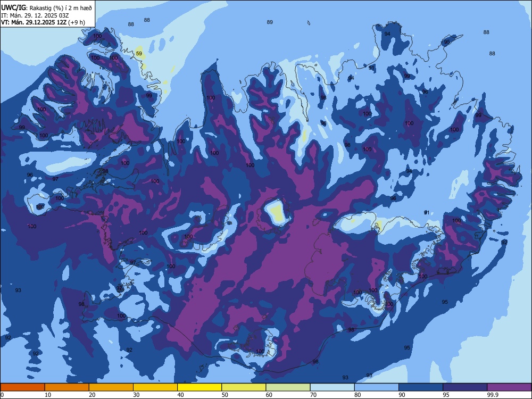Viewport: 532px width, 399px height.
Task: Click the 70–80 pale blue legend swatch
Action: point(332,387)
